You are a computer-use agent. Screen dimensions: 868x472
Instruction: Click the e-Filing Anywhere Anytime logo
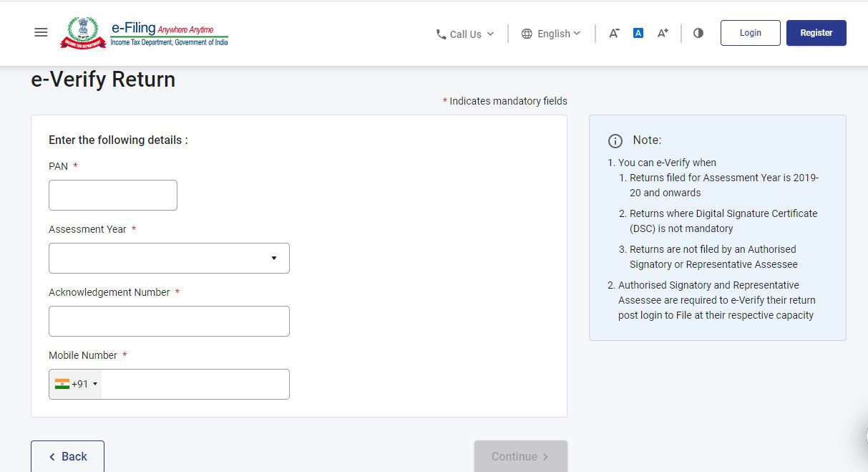click(x=167, y=32)
